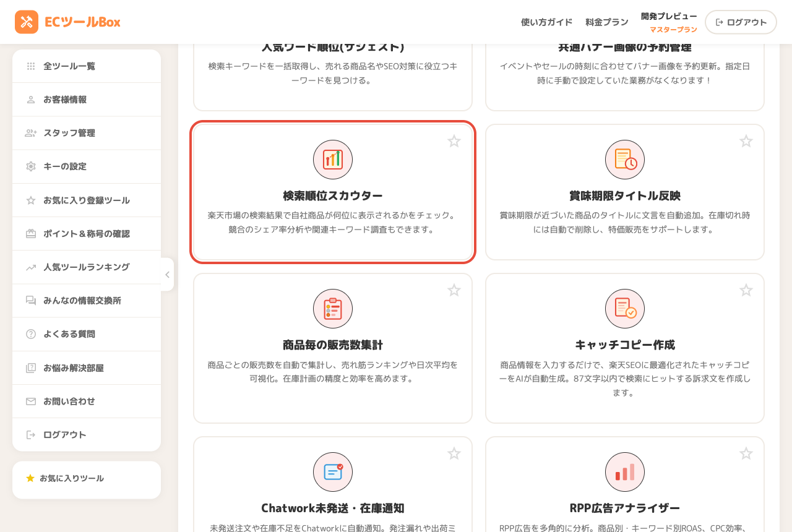
Task: Click the trend icon beside 人気ツールランキング
Action: coord(31,267)
